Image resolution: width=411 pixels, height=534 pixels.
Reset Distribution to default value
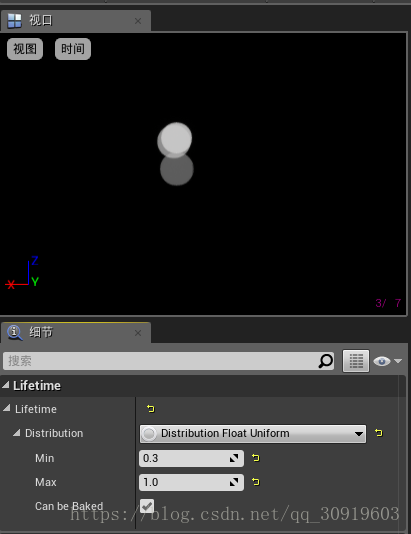pos(379,433)
